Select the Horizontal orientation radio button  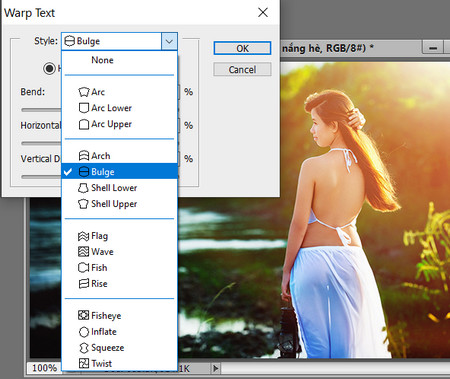point(49,69)
